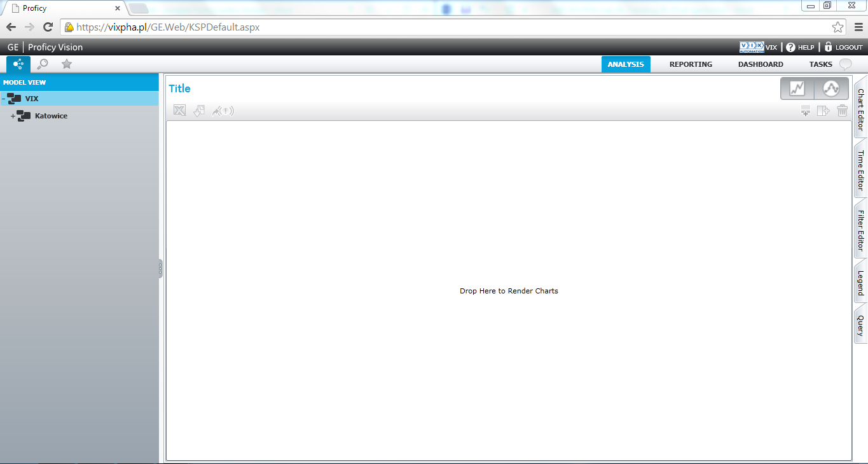Image resolution: width=868 pixels, height=464 pixels.
Task: Switch to the DASHBOARD tab
Action: click(761, 64)
